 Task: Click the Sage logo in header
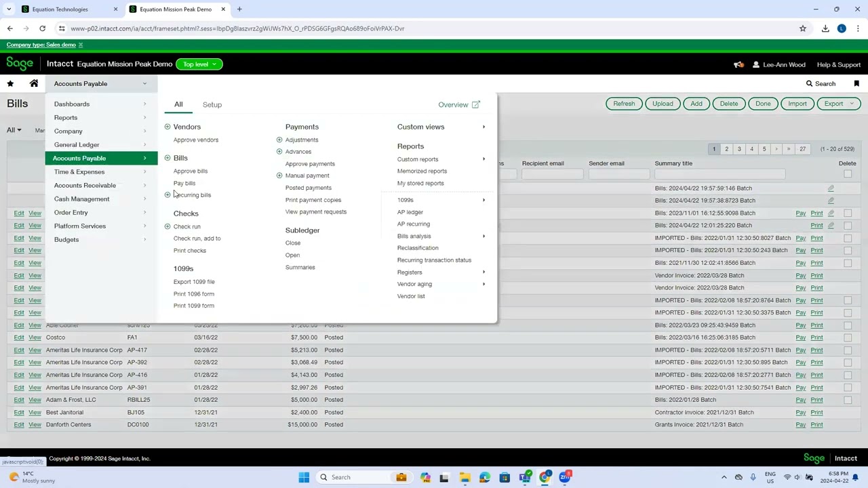(x=20, y=64)
